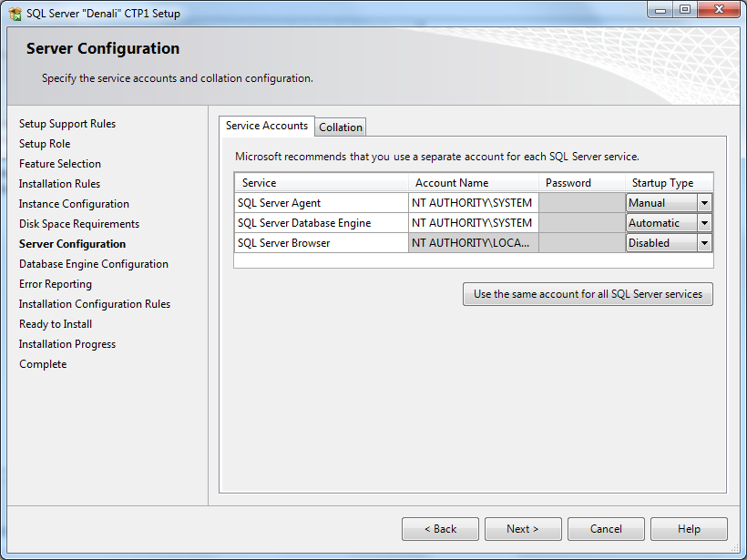
Task: Open the Startup Type dropdown for SQL Server Agent
Action: tap(704, 203)
